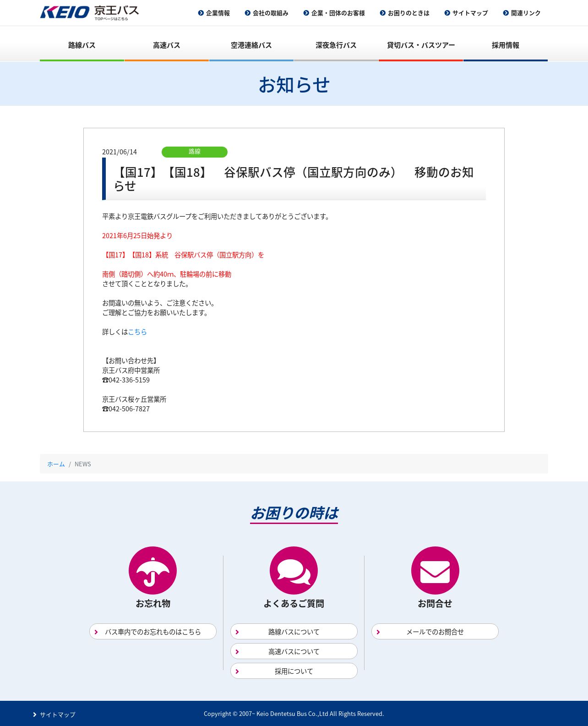This screenshot has height=726, width=588.
Task: Click the お問合せ label
Action: pos(435,604)
